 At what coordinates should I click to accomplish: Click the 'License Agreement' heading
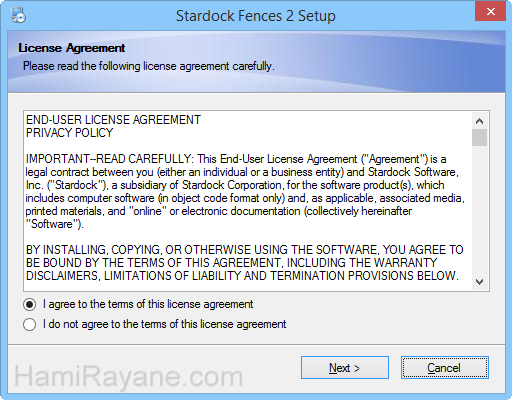[x=72, y=48]
